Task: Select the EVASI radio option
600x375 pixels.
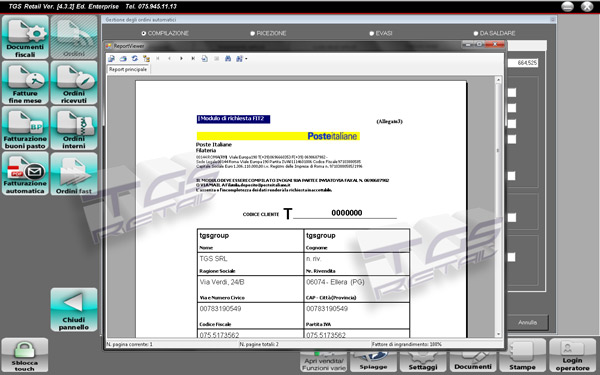Action: coord(381,33)
